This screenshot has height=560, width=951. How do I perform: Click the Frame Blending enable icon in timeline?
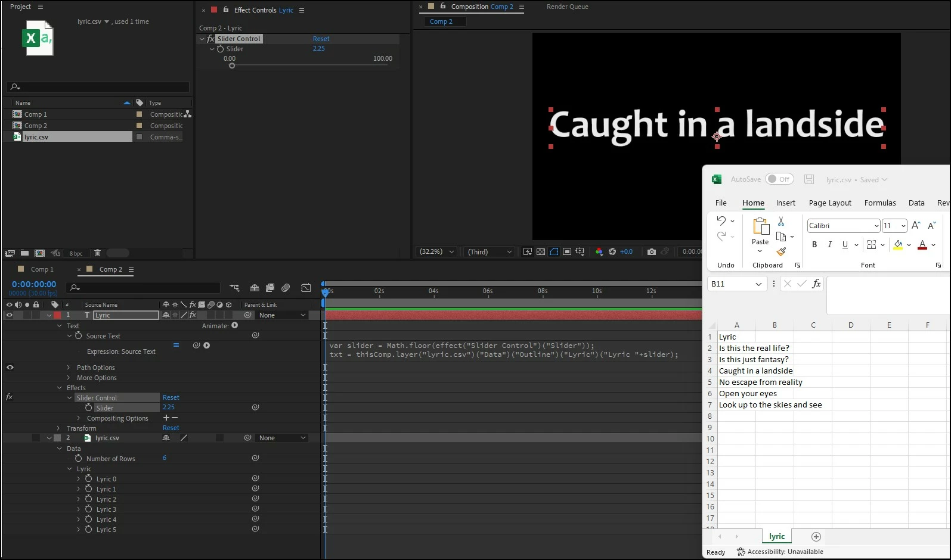coord(270,288)
